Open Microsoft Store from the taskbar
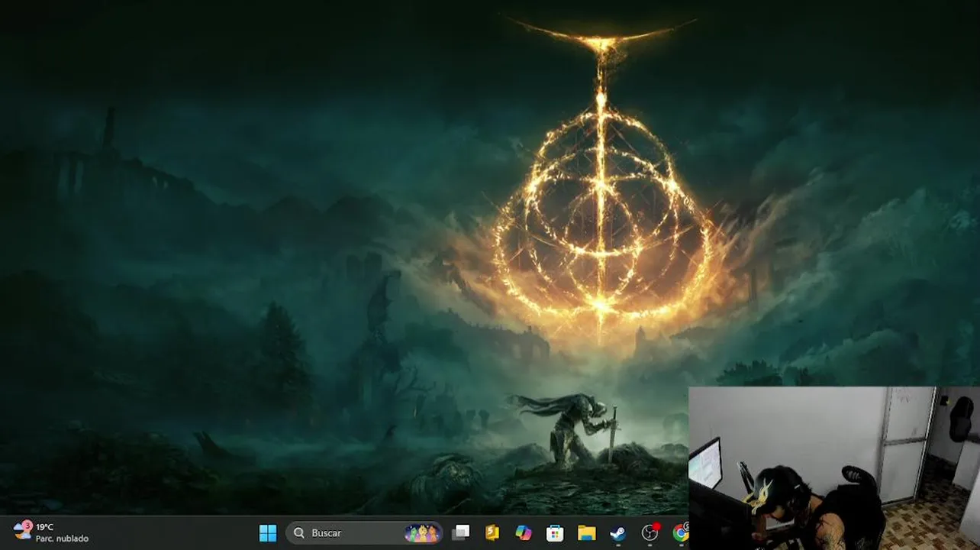Viewport: 980px width, 550px height. point(555,532)
